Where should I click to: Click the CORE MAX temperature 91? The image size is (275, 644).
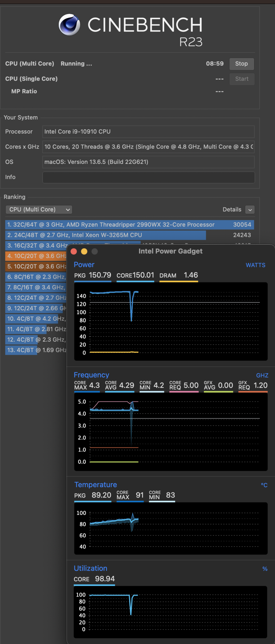(x=140, y=495)
